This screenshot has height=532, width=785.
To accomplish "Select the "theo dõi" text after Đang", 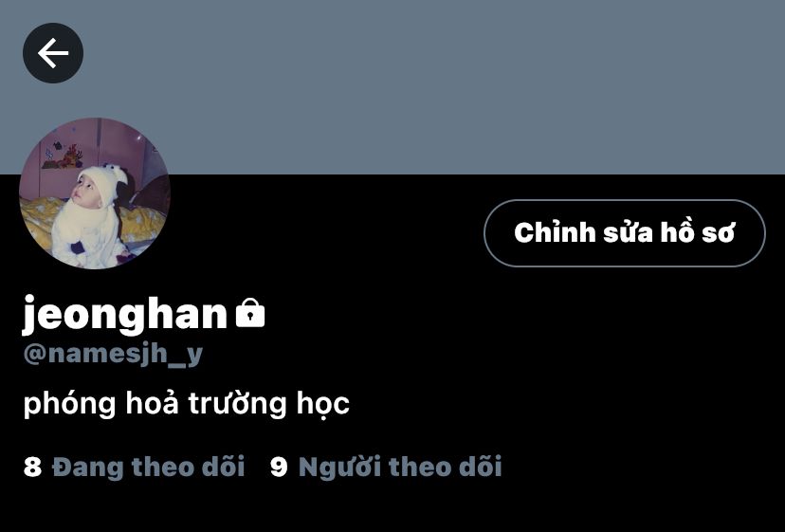I will [189, 467].
